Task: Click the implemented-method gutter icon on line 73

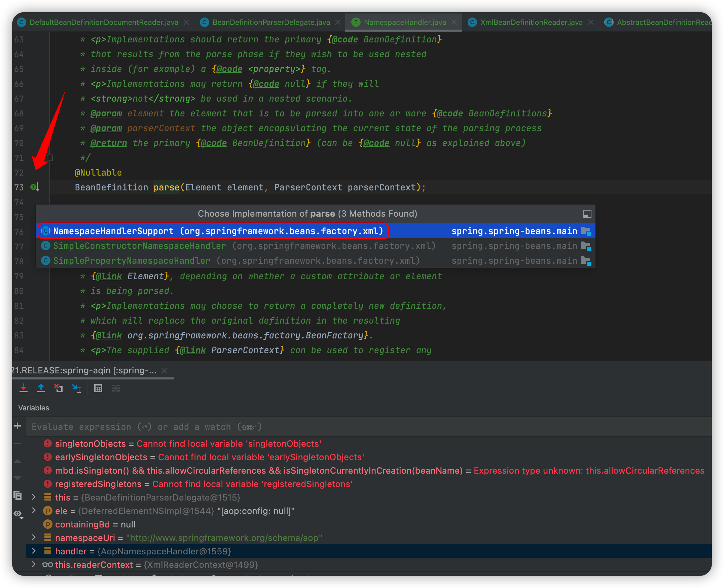Action: tap(35, 187)
